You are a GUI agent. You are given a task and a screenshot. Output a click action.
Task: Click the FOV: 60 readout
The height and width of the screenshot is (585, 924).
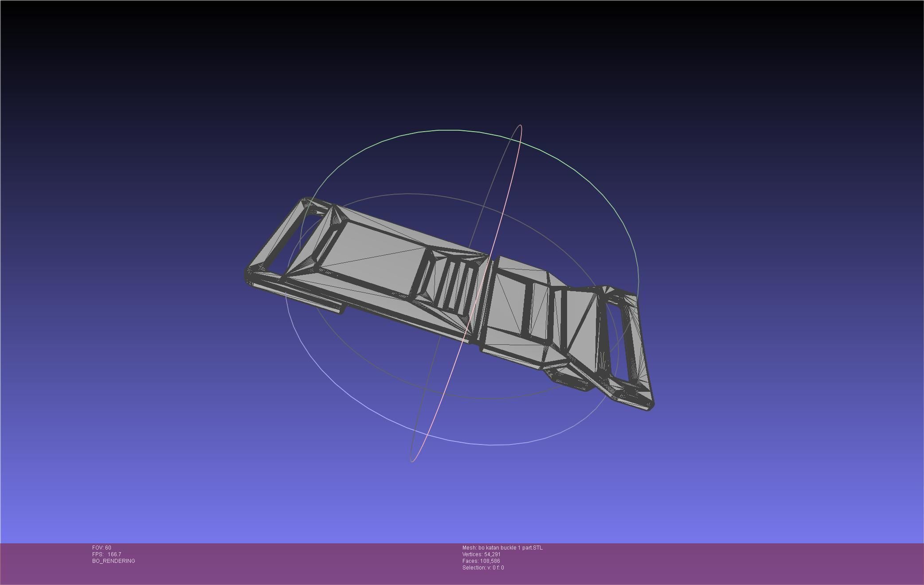pos(102,548)
